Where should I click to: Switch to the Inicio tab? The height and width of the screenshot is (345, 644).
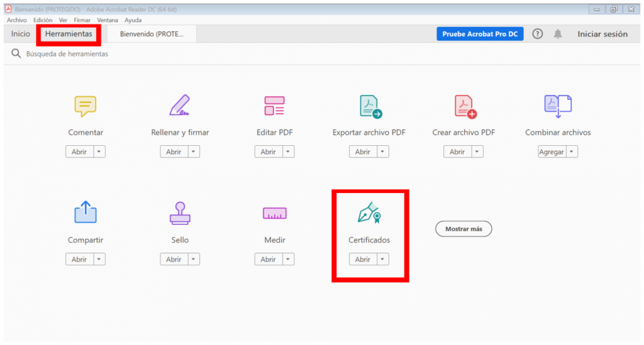(21, 34)
